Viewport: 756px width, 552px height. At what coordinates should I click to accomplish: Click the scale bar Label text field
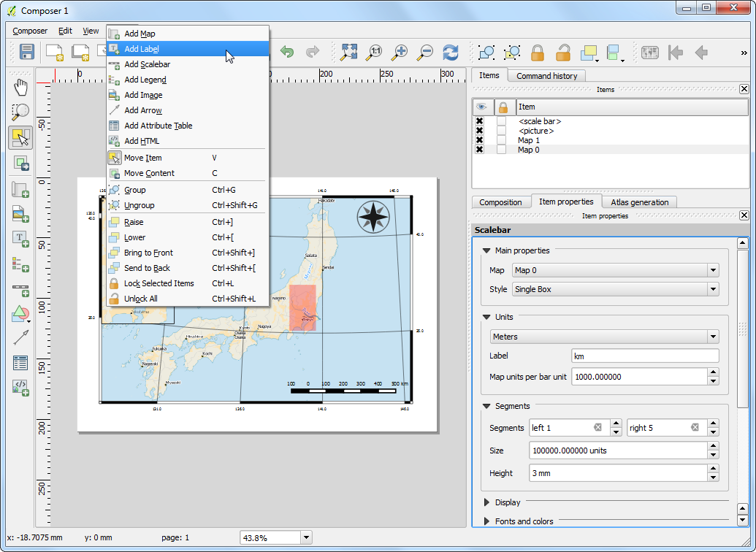click(644, 356)
